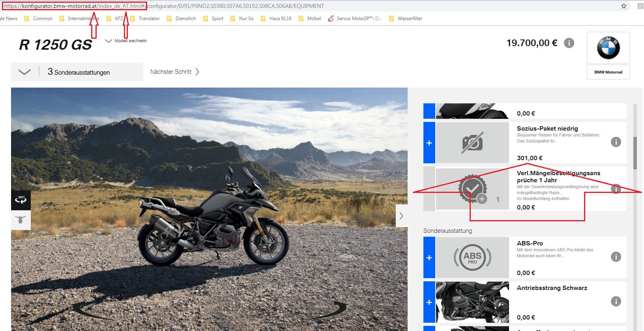Open the price info icon next to 19.700,00 €
The height and width of the screenshot is (331, 644).
click(x=569, y=43)
